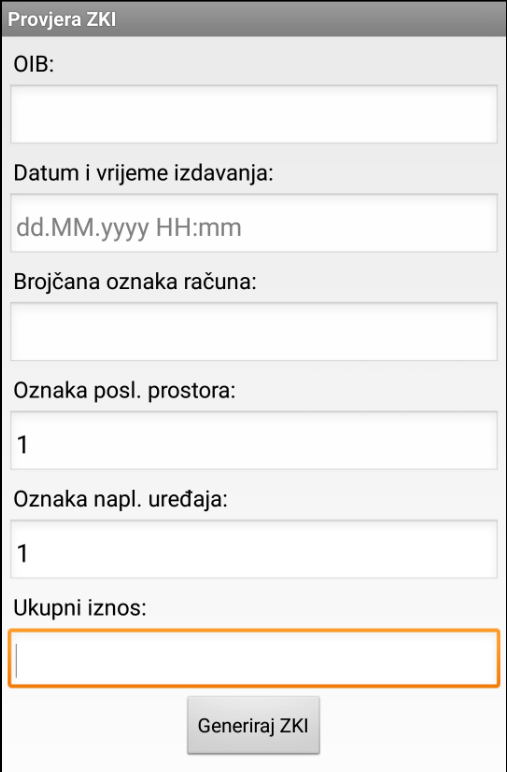
Task: Click the highlighted Ukupni iznos field
Action: click(254, 658)
